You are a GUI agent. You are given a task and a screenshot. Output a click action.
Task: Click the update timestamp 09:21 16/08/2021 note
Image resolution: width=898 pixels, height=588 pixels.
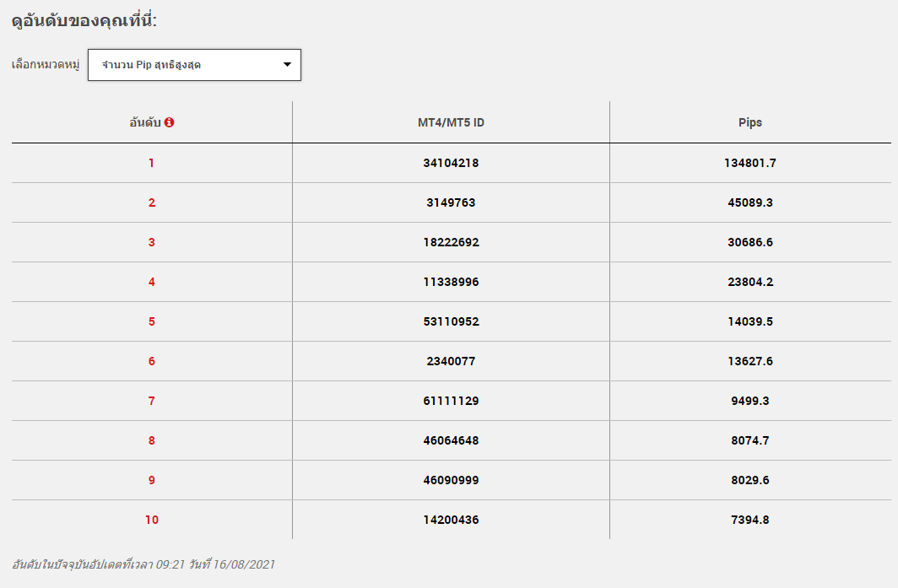143,564
